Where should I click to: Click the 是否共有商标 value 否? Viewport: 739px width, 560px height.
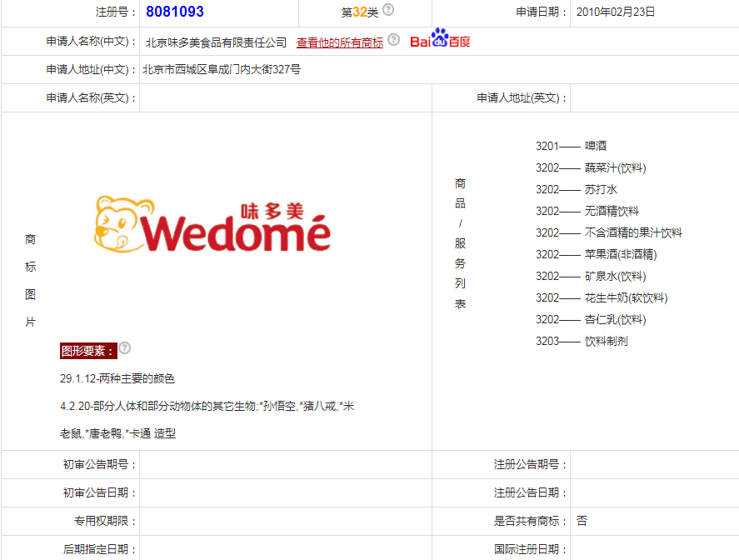coord(581,519)
